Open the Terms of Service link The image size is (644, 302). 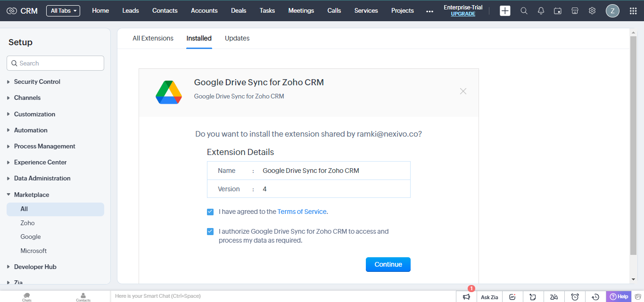pyautogui.click(x=302, y=212)
